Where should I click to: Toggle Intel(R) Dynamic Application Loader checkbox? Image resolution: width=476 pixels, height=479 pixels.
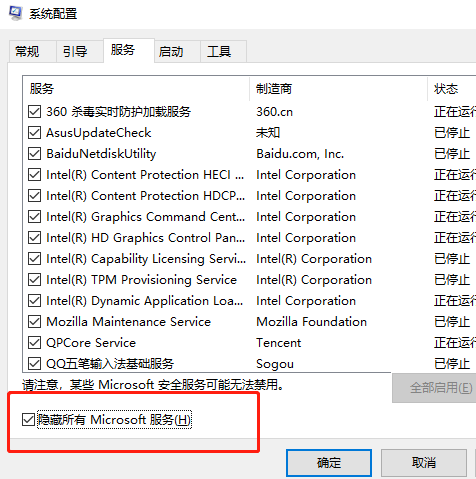(x=34, y=301)
